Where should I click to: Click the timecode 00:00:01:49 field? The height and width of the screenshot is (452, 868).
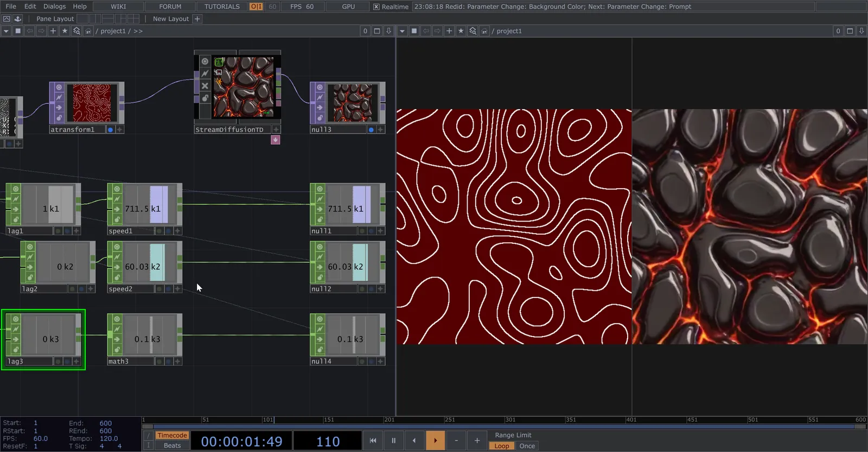click(241, 441)
